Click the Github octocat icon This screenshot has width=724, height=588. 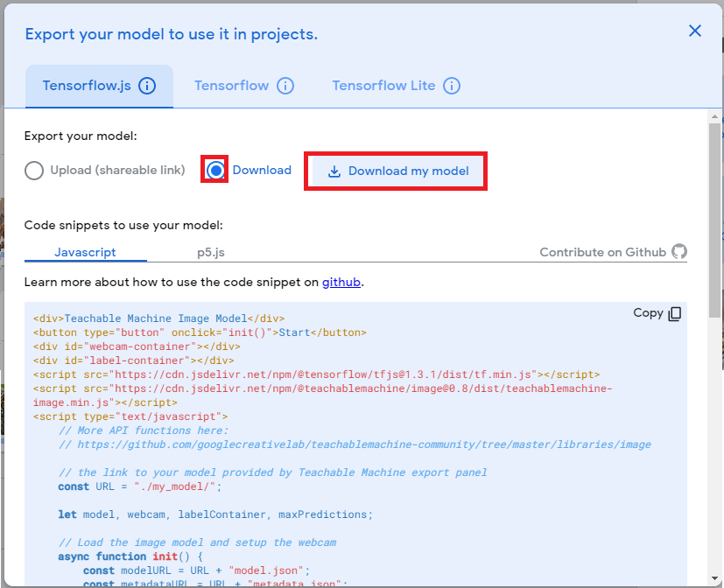tap(679, 251)
